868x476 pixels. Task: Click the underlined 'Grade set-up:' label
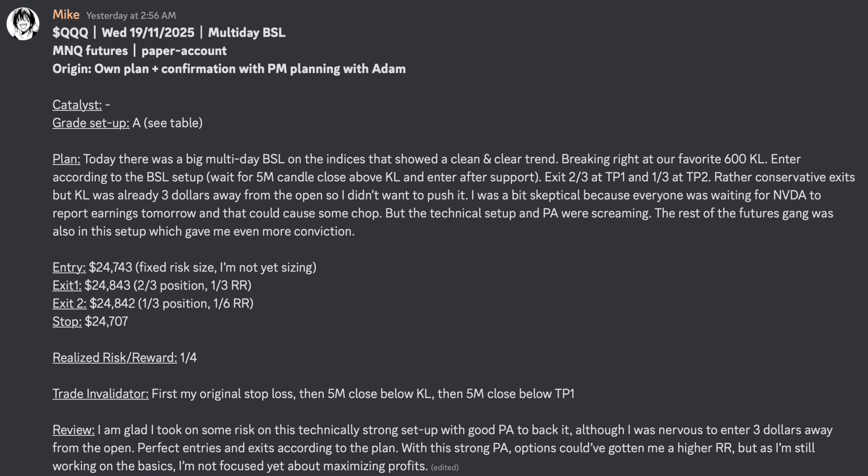(x=90, y=123)
